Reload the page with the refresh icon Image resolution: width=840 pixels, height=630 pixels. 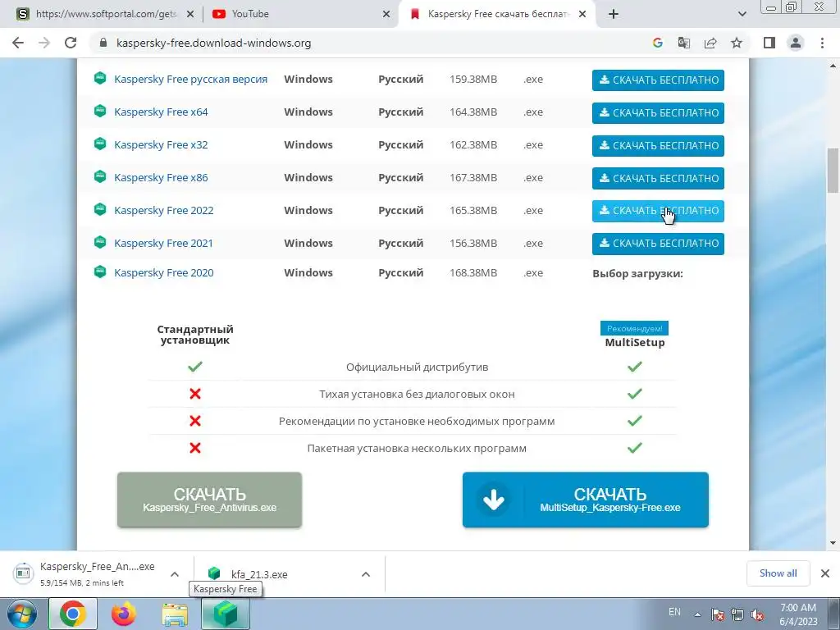(71, 43)
